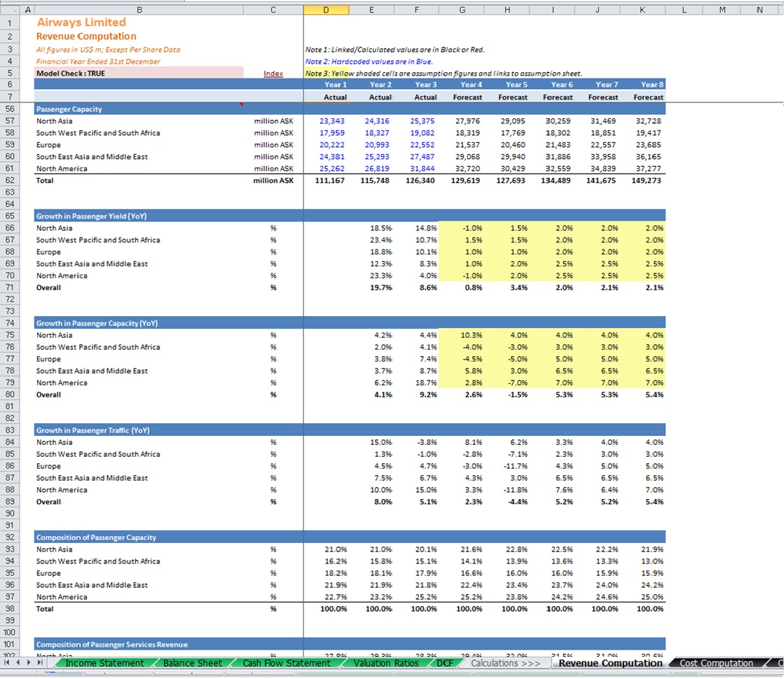The image size is (784, 679).
Task: Click previous sheet tab navigation arrow
Action: tap(18, 662)
